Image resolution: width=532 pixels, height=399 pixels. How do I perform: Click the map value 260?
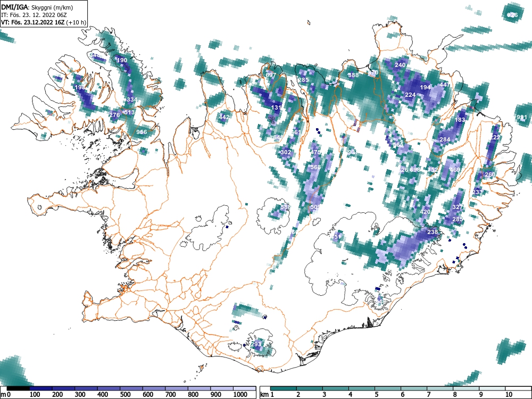(490, 174)
